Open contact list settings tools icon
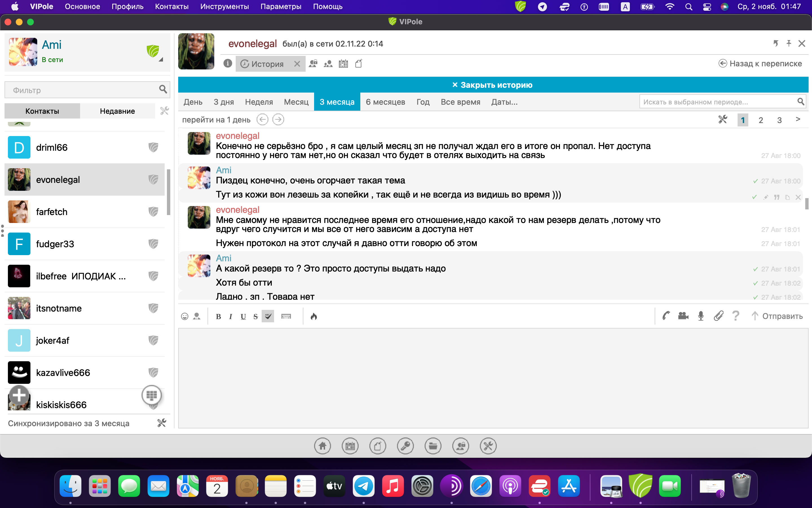812x508 pixels. (164, 111)
